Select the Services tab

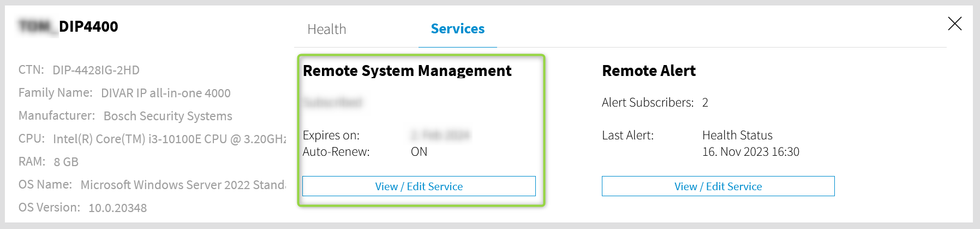coord(457,29)
